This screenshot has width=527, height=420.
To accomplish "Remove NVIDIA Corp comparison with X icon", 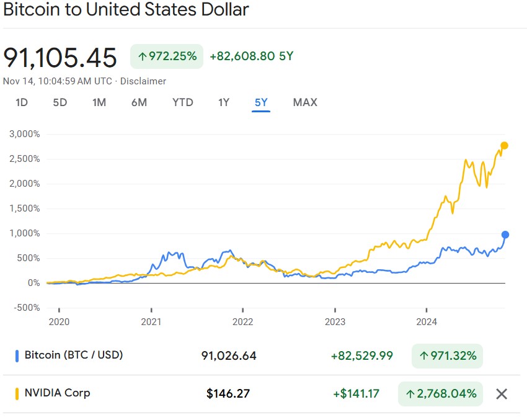I will [502, 393].
